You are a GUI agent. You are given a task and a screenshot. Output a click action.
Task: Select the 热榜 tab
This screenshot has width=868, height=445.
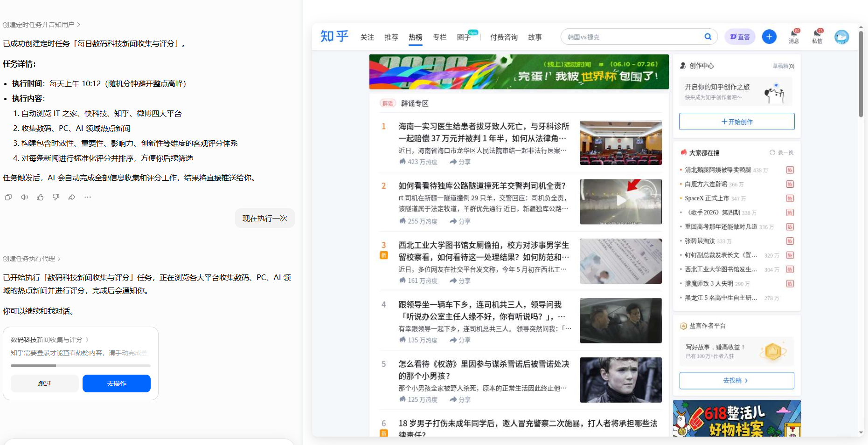click(x=416, y=37)
